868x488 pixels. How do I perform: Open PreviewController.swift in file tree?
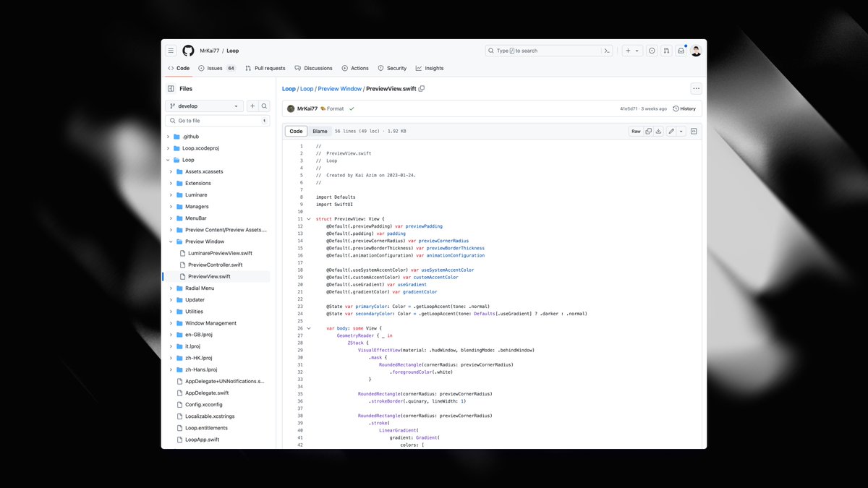pyautogui.click(x=215, y=265)
